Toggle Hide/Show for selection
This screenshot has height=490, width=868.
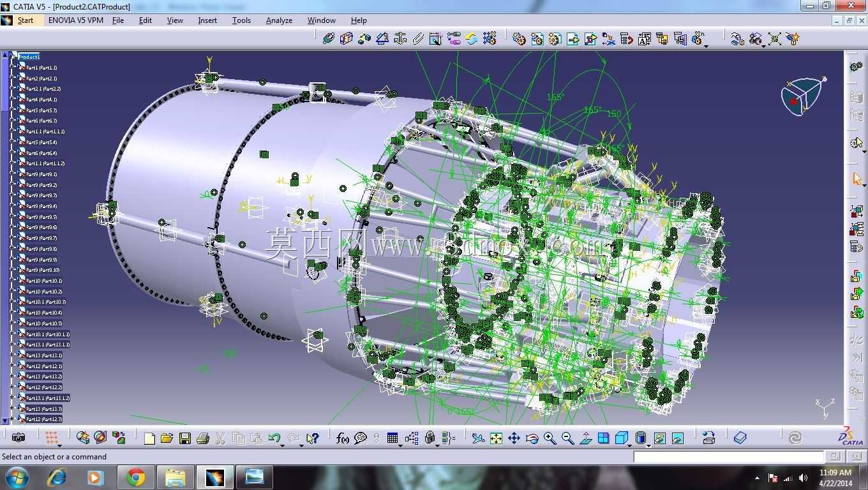660,438
